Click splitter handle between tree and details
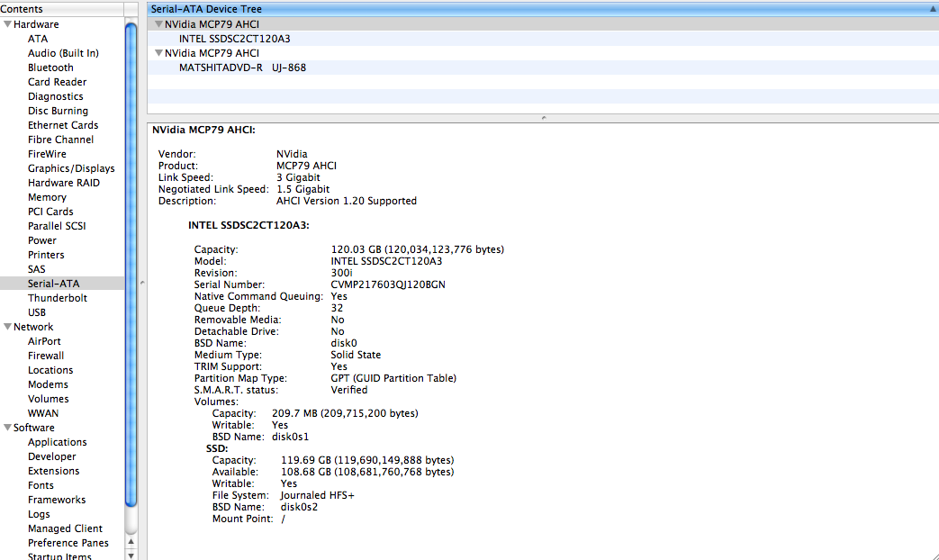This screenshot has height=560, width=939. pyautogui.click(x=544, y=118)
